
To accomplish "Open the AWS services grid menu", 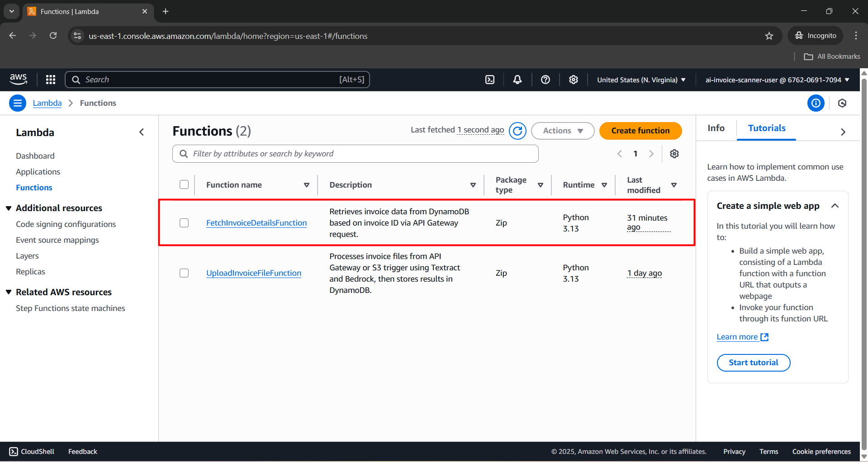I will pyautogui.click(x=51, y=80).
